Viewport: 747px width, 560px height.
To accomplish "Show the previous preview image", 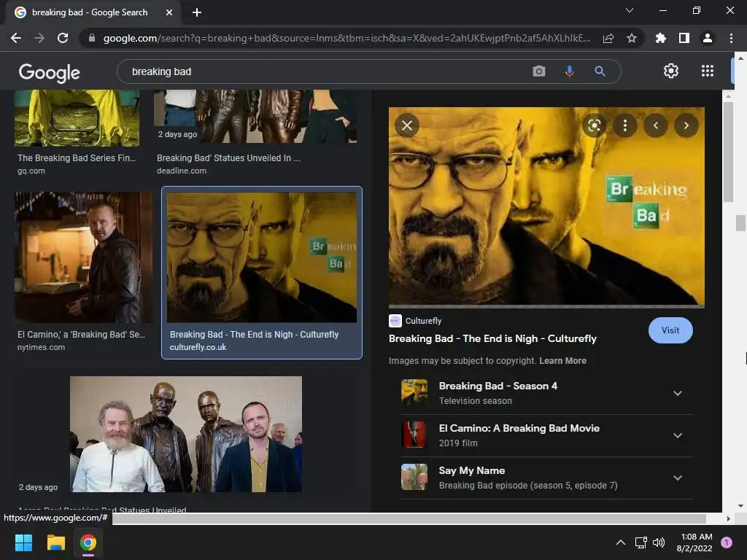I will coord(656,125).
